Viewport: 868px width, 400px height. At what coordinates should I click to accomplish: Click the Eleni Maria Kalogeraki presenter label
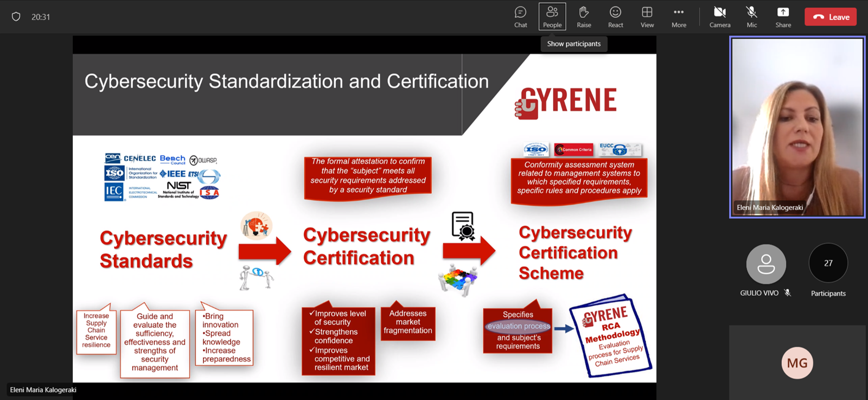[43, 390]
